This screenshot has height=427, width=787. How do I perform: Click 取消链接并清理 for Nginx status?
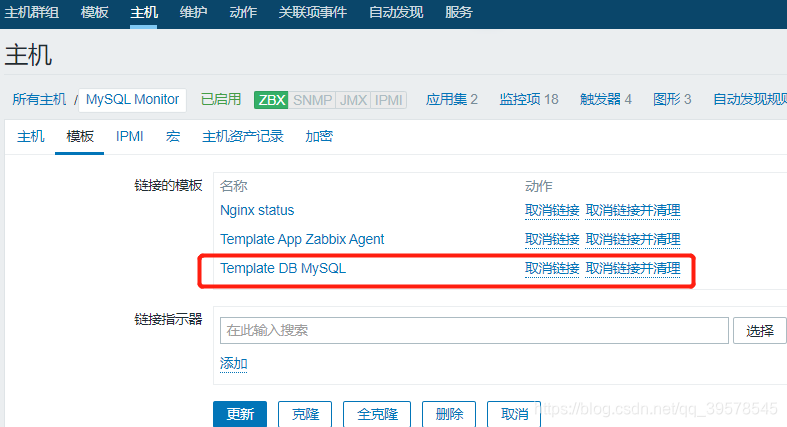[633, 211]
